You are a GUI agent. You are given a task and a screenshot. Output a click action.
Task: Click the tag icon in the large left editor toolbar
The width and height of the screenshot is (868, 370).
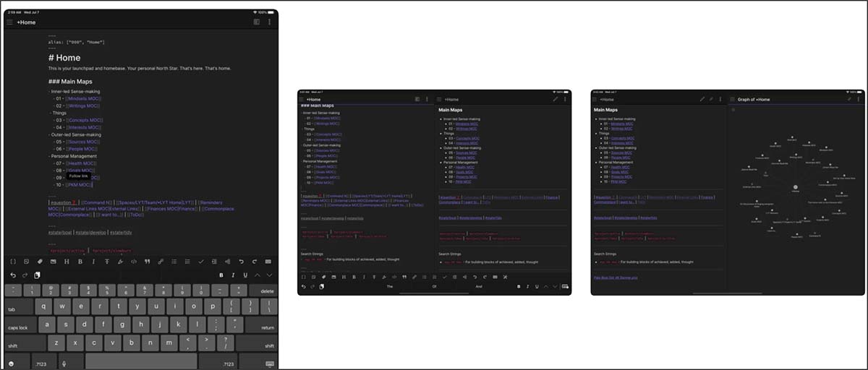(41, 261)
